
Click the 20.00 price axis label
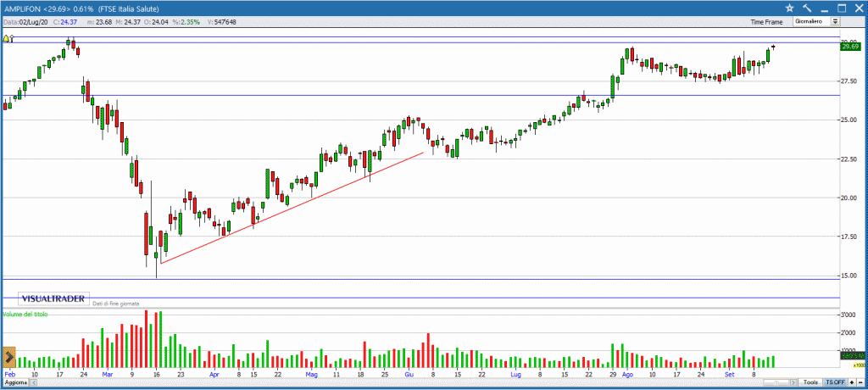click(849, 198)
